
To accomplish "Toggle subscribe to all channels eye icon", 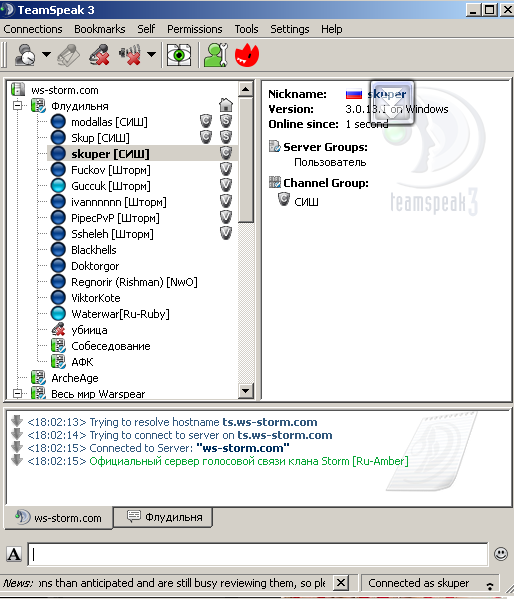I will [x=179, y=55].
